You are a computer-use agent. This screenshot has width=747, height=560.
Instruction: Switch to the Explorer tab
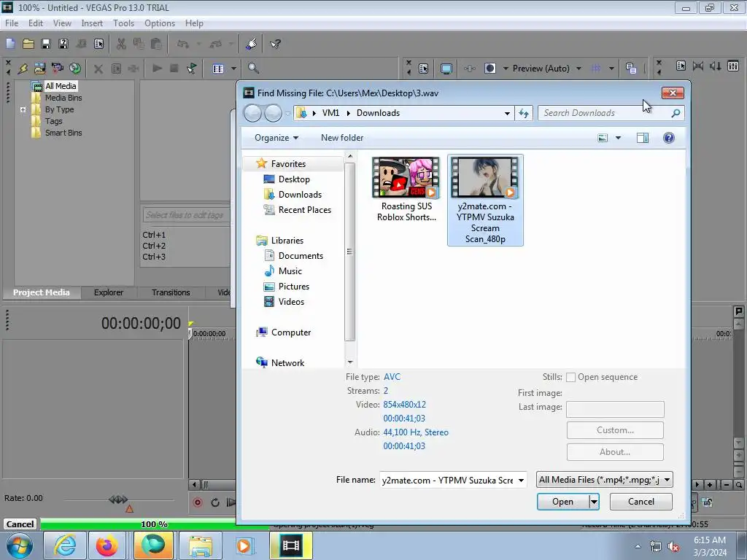pos(109,292)
